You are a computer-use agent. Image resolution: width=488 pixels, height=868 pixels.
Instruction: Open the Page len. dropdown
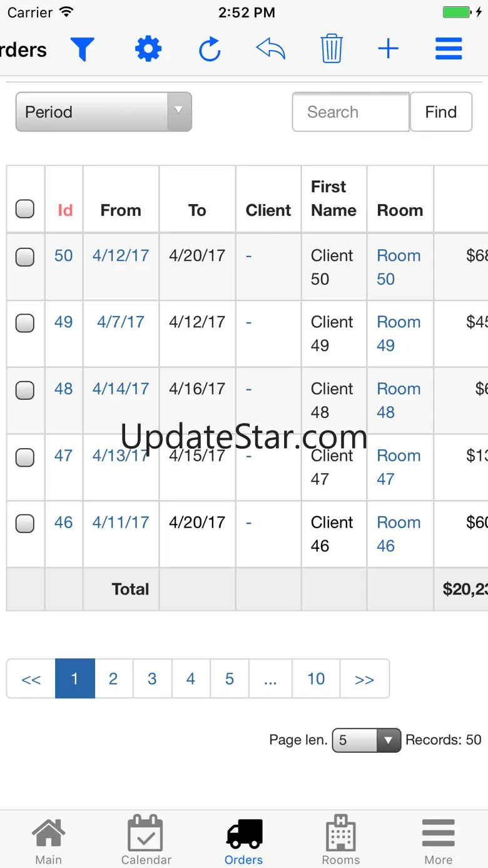click(366, 740)
